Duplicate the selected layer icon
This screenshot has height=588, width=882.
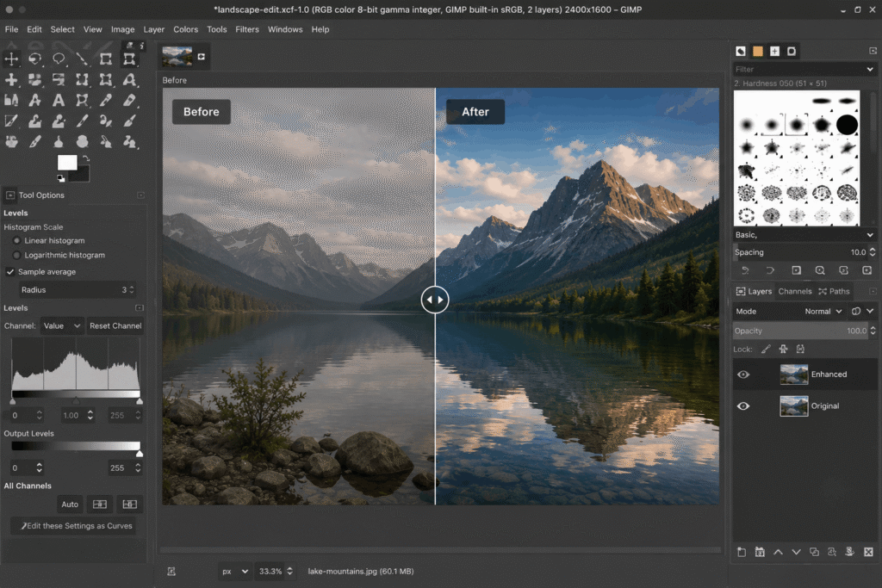pos(814,552)
